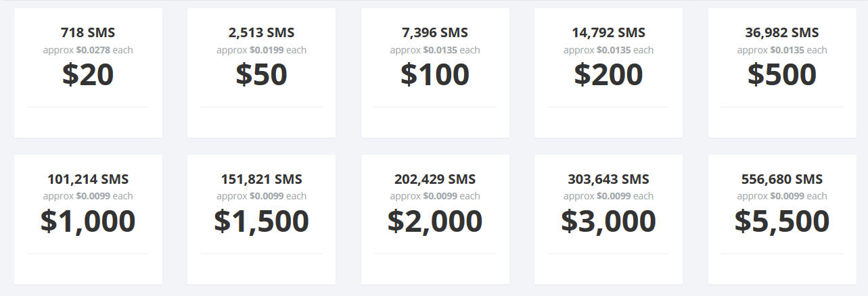This screenshot has width=868, height=296.
Task: Click the 718 SMS heading
Action: (x=88, y=32)
